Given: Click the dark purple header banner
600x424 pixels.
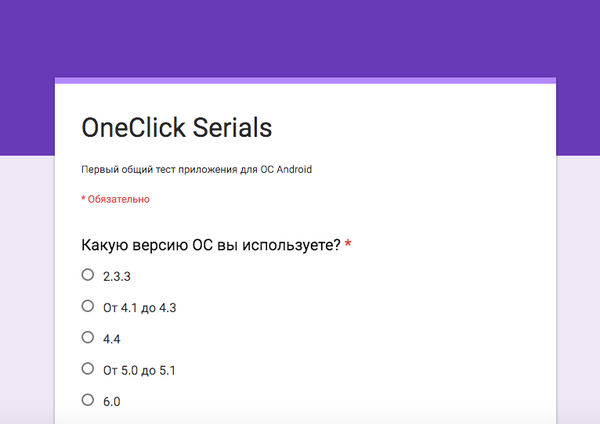Looking at the screenshot, I should 300,38.
